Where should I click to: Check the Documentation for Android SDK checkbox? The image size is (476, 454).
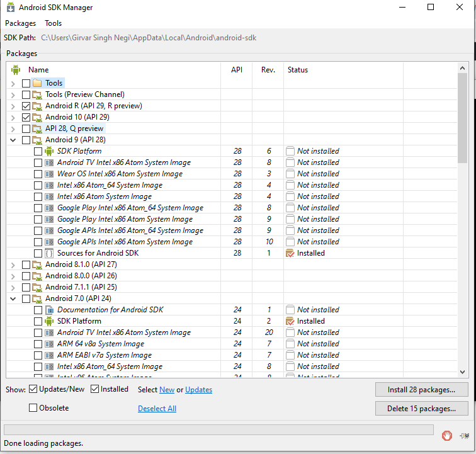38,310
